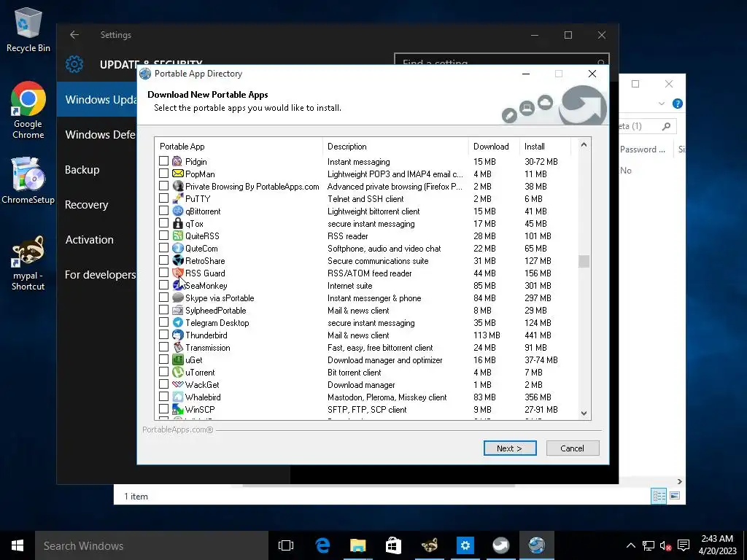Sort by the Description column header
Screen dimensions: 747x560
tap(395, 146)
